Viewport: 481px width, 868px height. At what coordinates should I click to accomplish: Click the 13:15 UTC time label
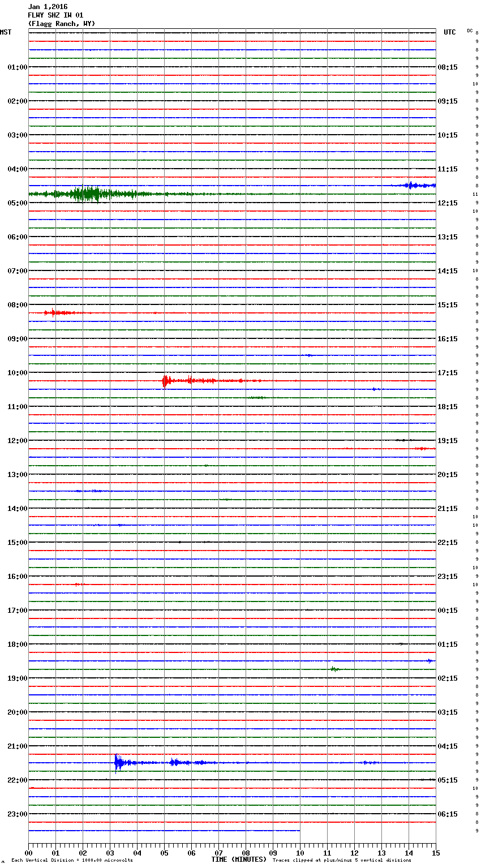coord(448,237)
